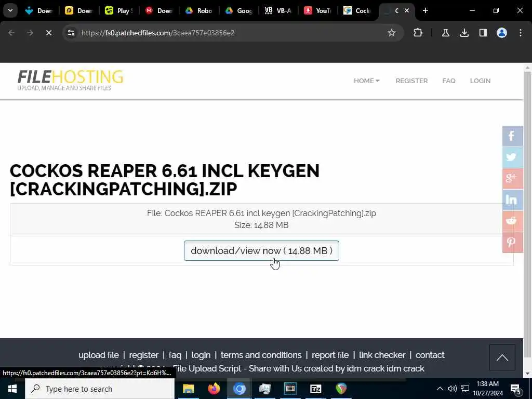Click the Reddit share icon
The height and width of the screenshot is (399, 532).
pyautogui.click(x=512, y=221)
